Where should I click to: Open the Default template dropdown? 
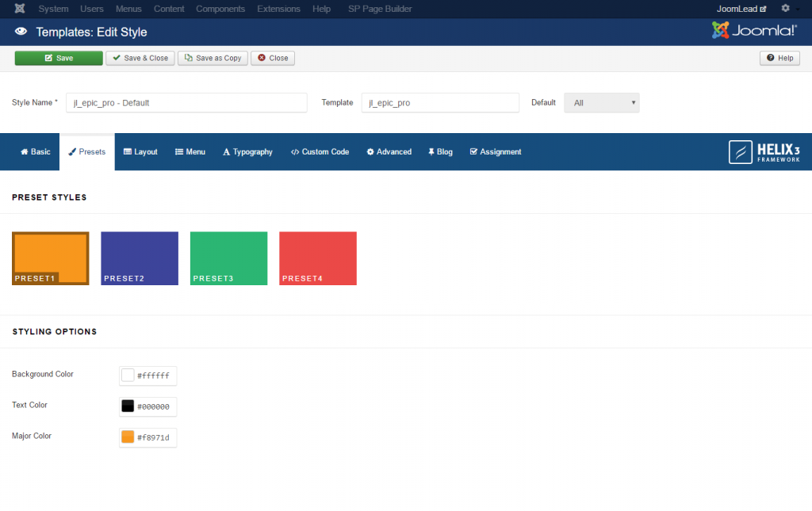point(601,102)
